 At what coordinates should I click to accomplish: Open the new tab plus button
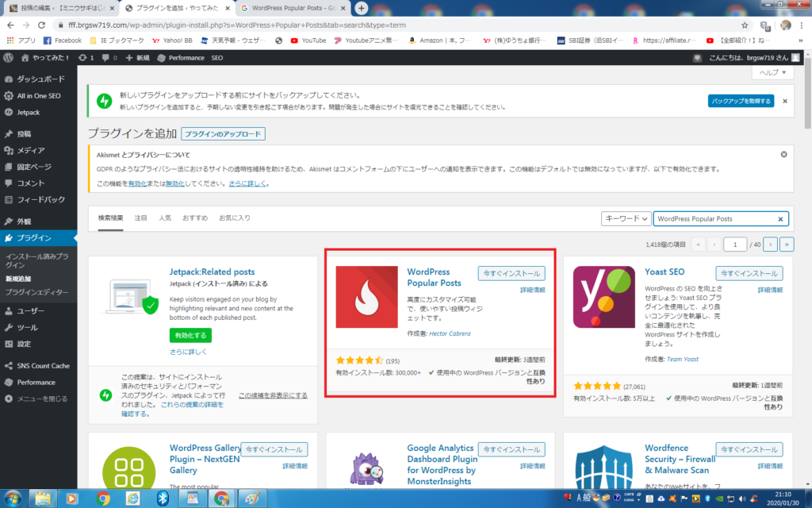(362, 8)
